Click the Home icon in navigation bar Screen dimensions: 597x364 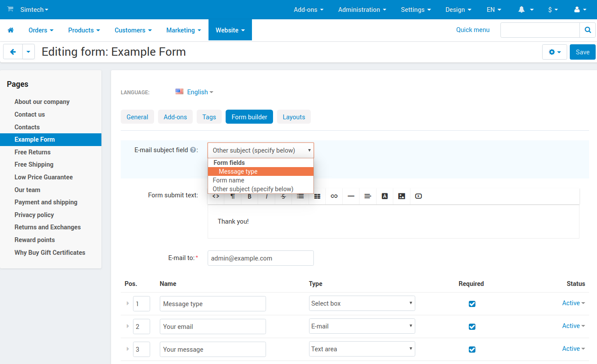point(11,30)
